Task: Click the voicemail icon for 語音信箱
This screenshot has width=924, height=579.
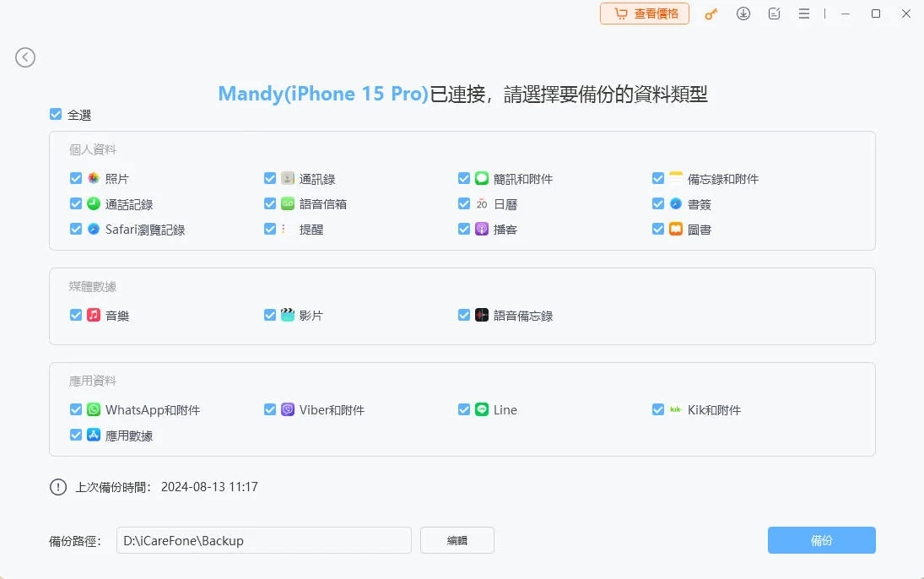Action: 288,203
